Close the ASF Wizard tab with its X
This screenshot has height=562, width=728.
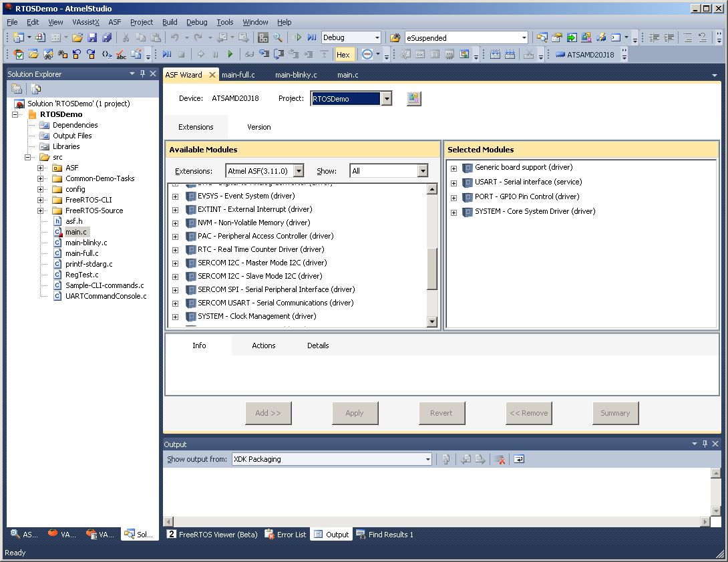(x=212, y=75)
